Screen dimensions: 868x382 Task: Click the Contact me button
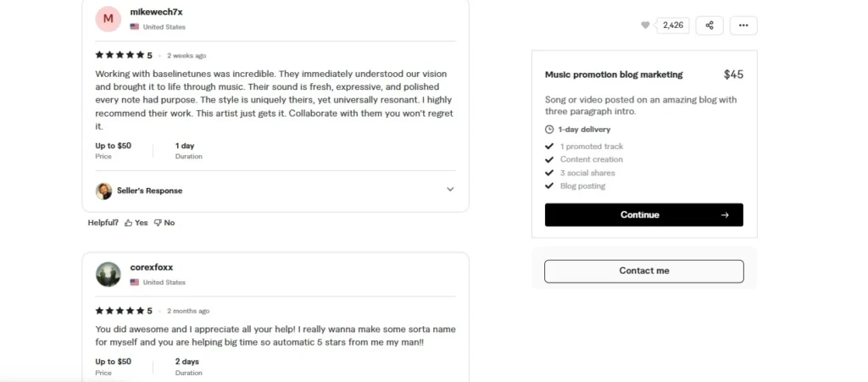pyautogui.click(x=643, y=271)
